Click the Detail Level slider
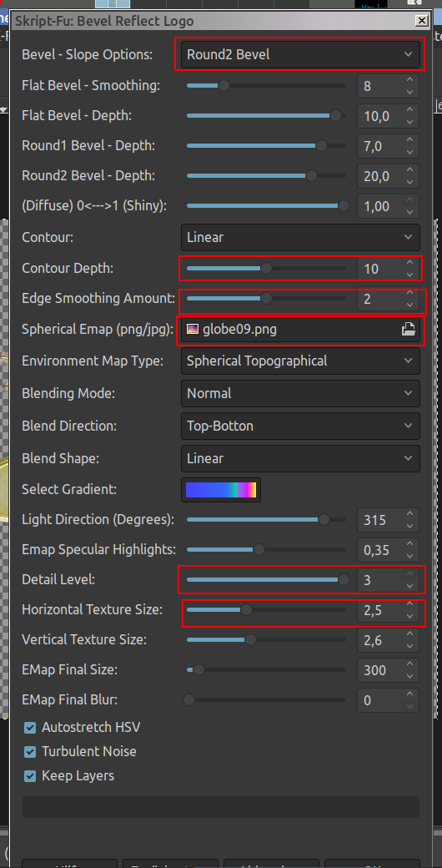The image size is (442, 868). click(x=266, y=579)
